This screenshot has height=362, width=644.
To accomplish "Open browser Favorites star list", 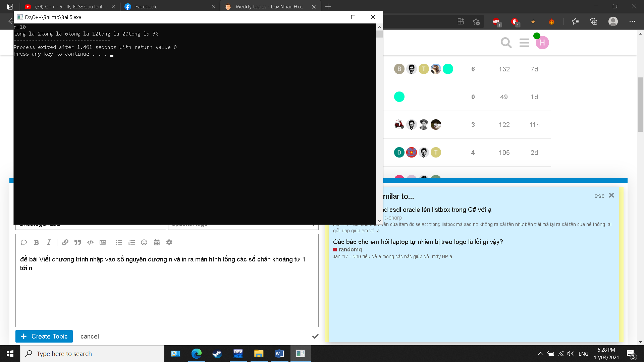I will [x=575, y=21].
